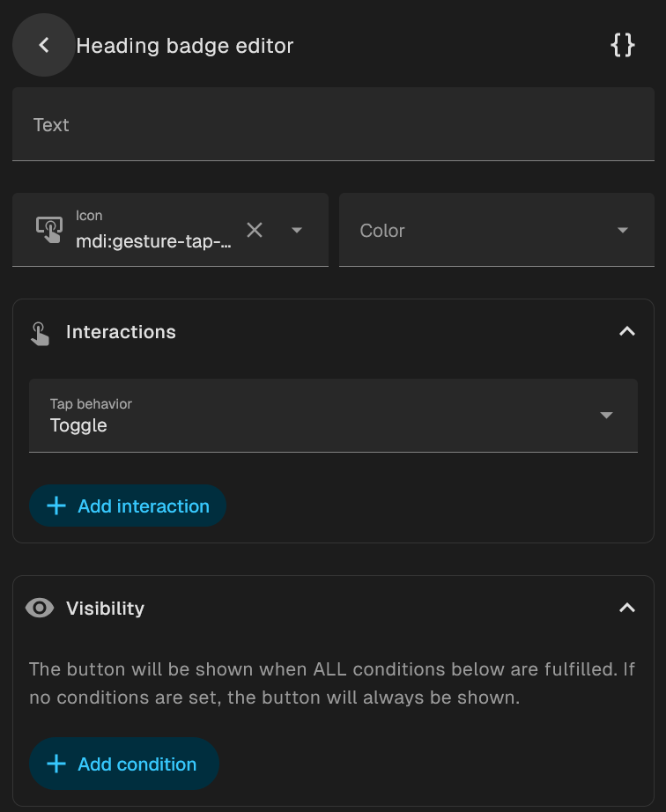
Task: Click the Interactions section title
Action: 121,332
